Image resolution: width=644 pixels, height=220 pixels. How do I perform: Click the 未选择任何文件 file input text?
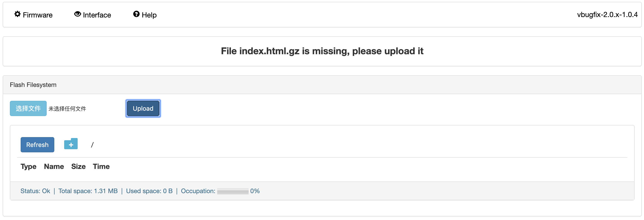click(67, 109)
